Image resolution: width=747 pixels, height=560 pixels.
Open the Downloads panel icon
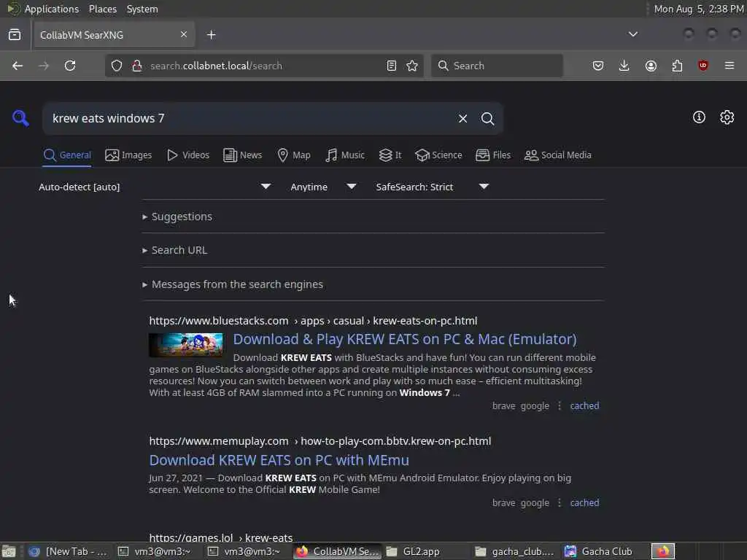(x=624, y=66)
